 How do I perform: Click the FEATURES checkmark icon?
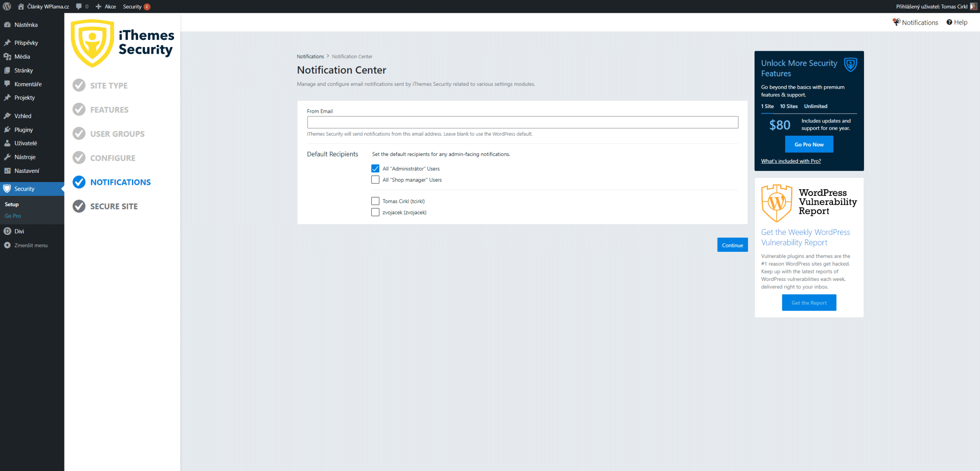[x=79, y=110]
